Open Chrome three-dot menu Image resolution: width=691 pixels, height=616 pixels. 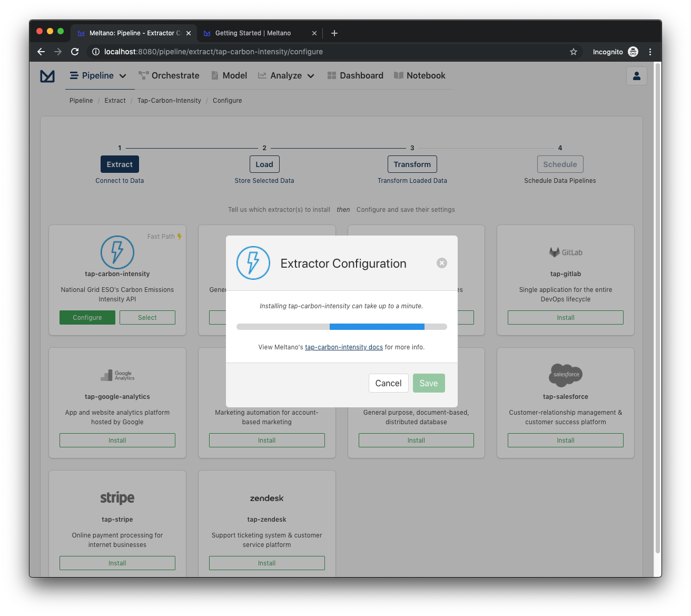pyautogui.click(x=650, y=52)
